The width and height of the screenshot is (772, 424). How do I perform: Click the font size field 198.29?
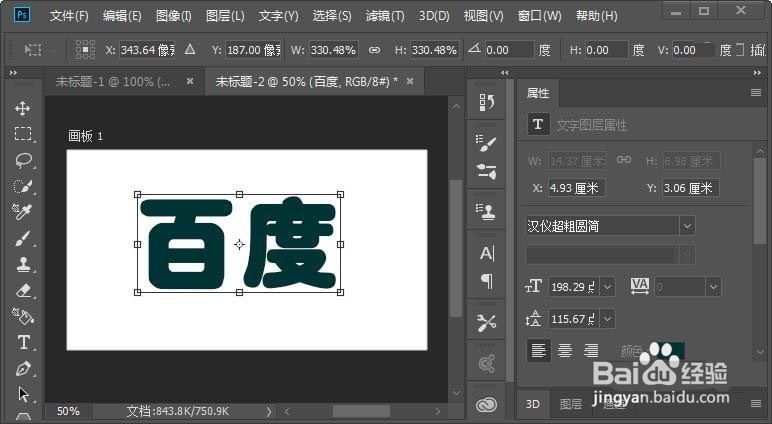(x=574, y=287)
